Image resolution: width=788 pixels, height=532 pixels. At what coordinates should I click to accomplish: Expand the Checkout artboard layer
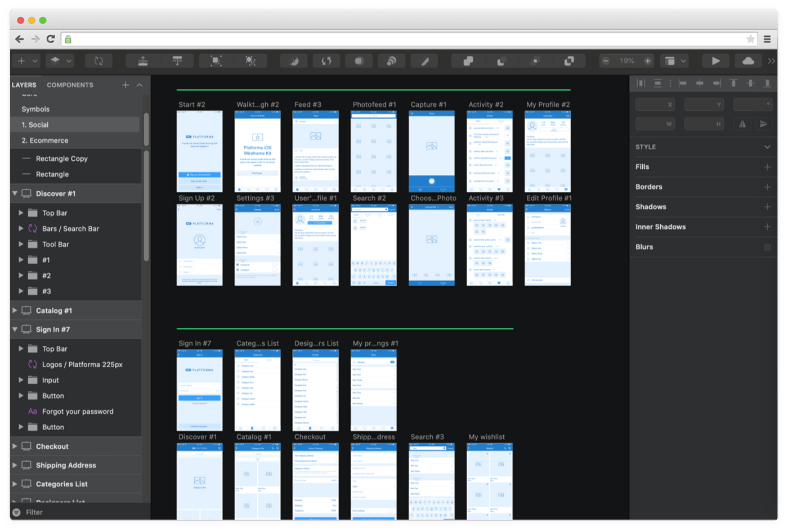15,447
